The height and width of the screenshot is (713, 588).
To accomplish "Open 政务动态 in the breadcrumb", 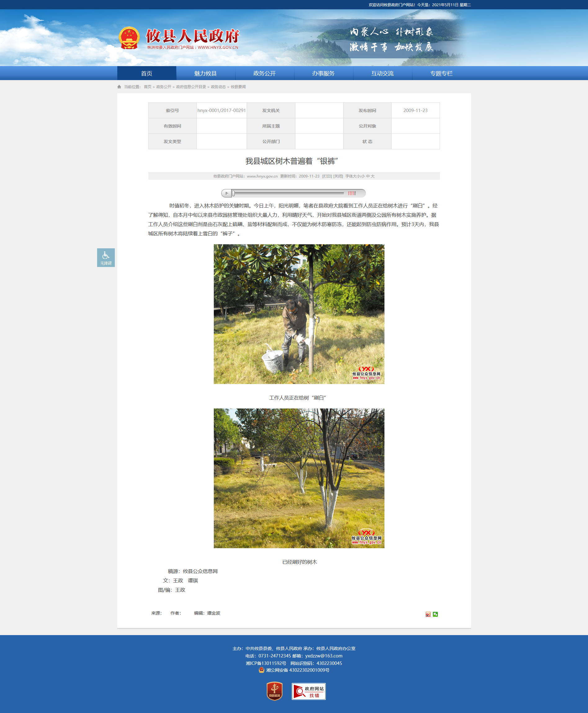I will pyautogui.click(x=218, y=87).
